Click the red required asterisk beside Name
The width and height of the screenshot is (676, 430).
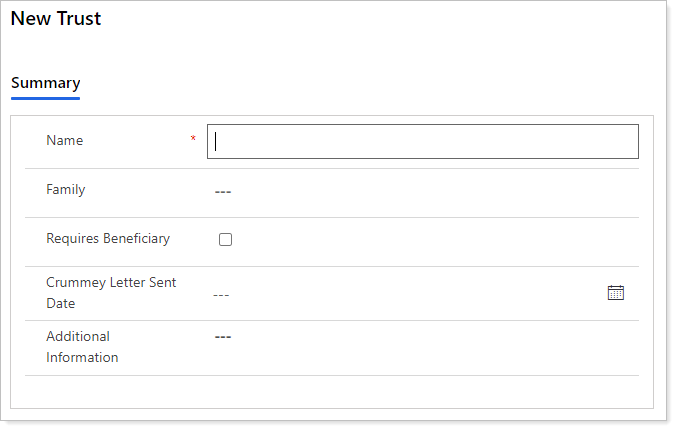pos(193,140)
